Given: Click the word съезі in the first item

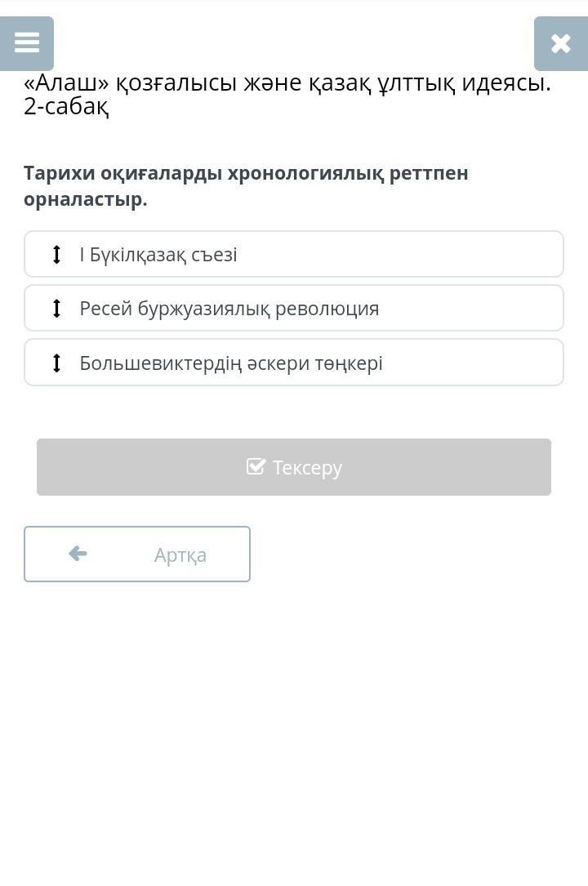Looking at the screenshot, I should click(x=214, y=255).
